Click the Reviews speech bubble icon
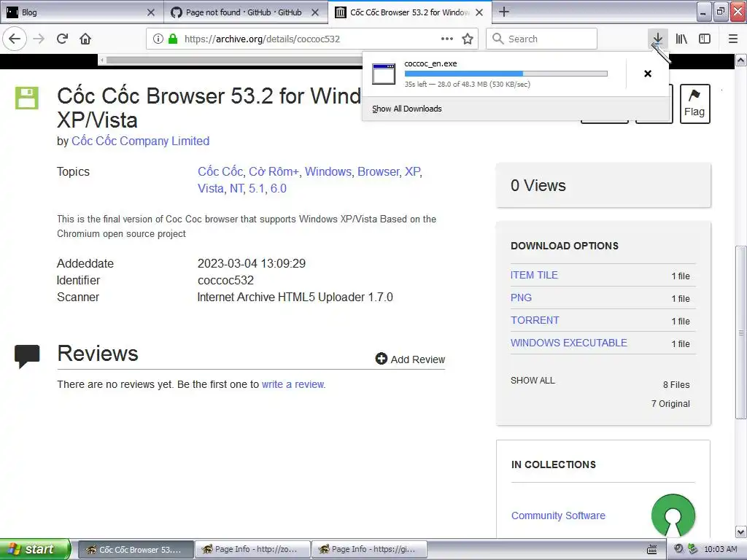747x560 pixels. coord(27,356)
